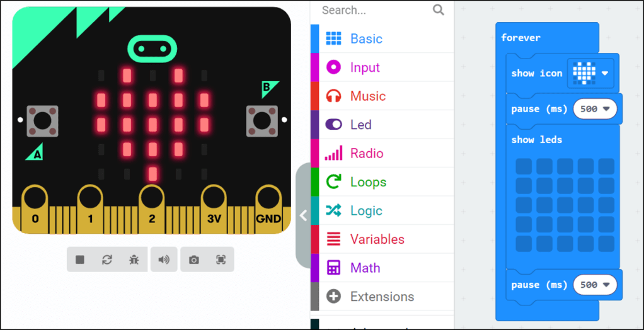Click the search magnifier icon in toolbox

click(439, 10)
